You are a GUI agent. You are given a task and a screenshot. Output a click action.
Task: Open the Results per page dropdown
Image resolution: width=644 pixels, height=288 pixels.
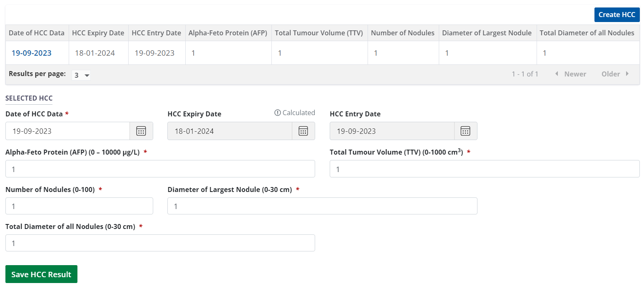[81, 75]
